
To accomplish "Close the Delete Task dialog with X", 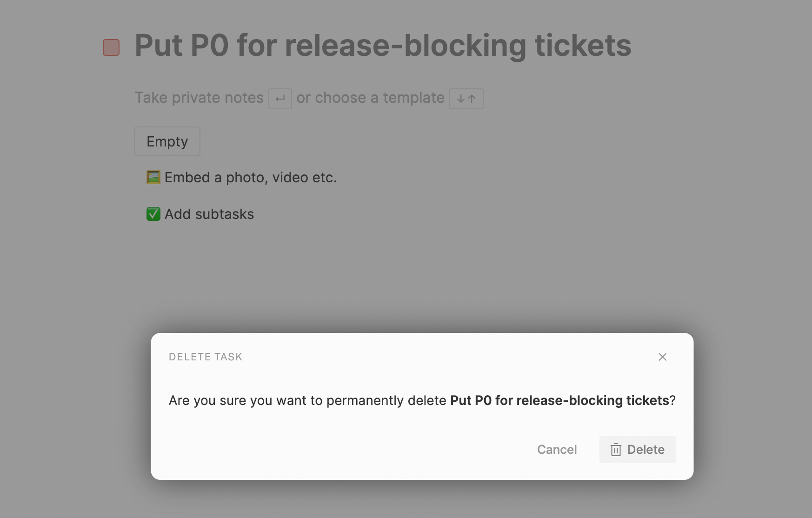I will point(662,357).
